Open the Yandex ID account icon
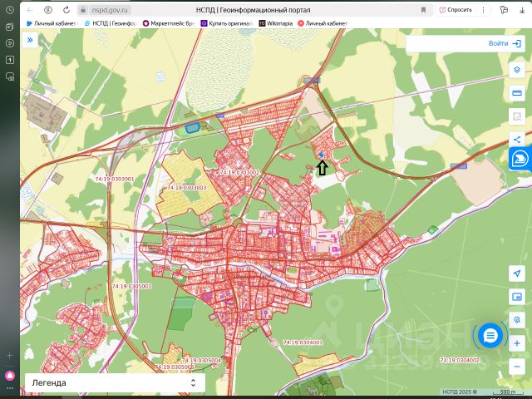Viewport: 532px width, 399px height. point(48,10)
